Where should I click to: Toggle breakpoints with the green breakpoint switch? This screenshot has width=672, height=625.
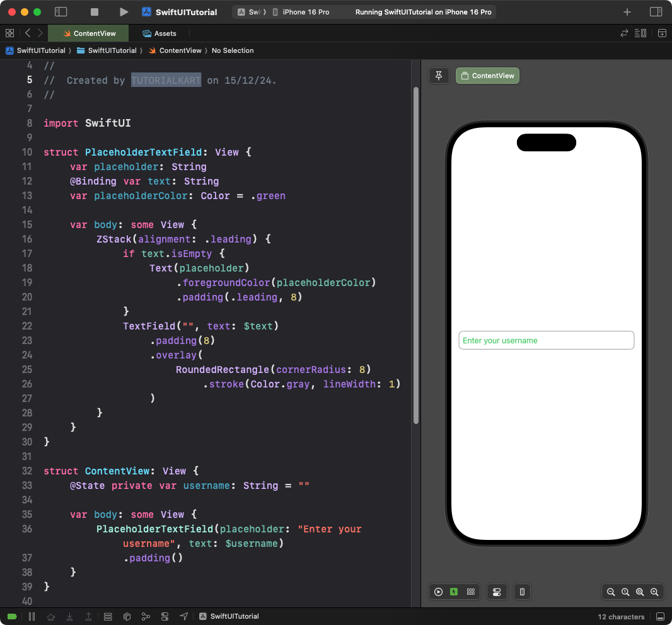(13, 616)
